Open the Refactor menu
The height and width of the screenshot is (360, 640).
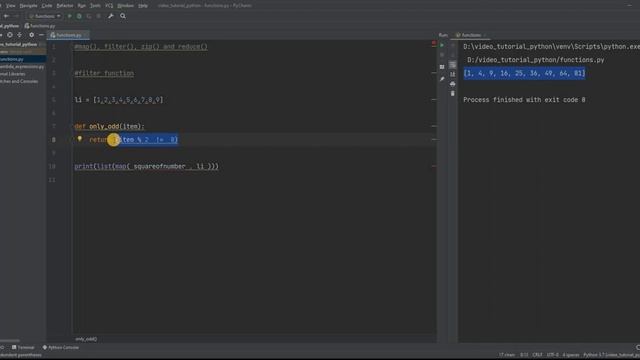pyautogui.click(x=64, y=6)
